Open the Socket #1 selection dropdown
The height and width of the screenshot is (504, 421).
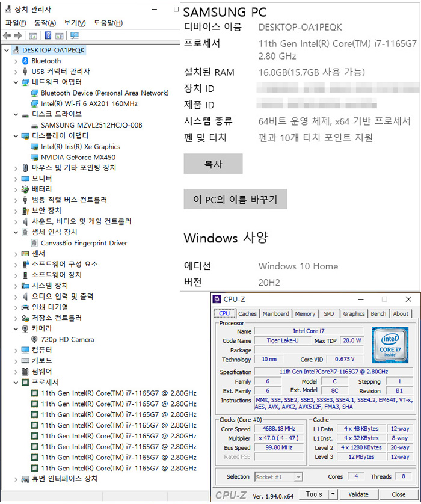click(298, 477)
